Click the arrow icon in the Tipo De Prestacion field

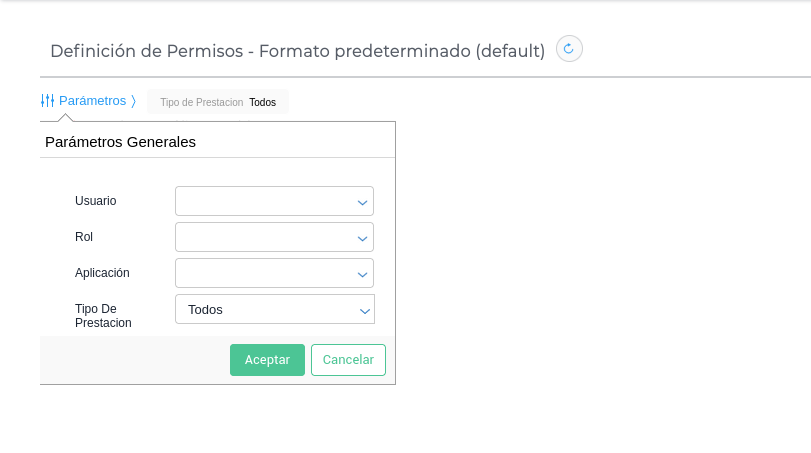(x=364, y=311)
